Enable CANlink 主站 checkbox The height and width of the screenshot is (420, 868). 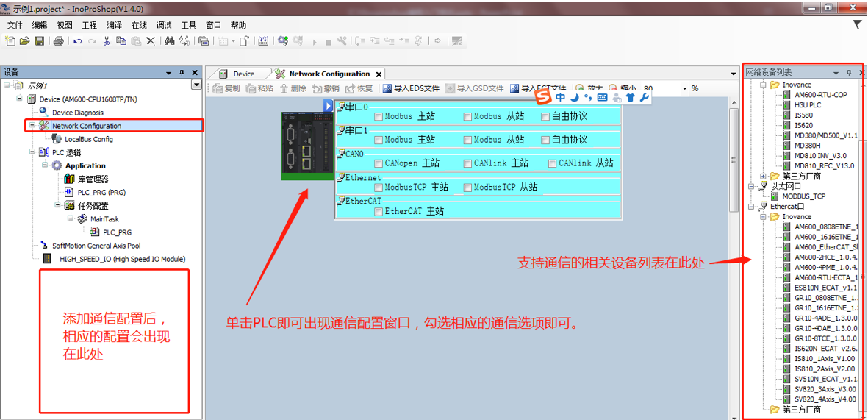click(467, 163)
